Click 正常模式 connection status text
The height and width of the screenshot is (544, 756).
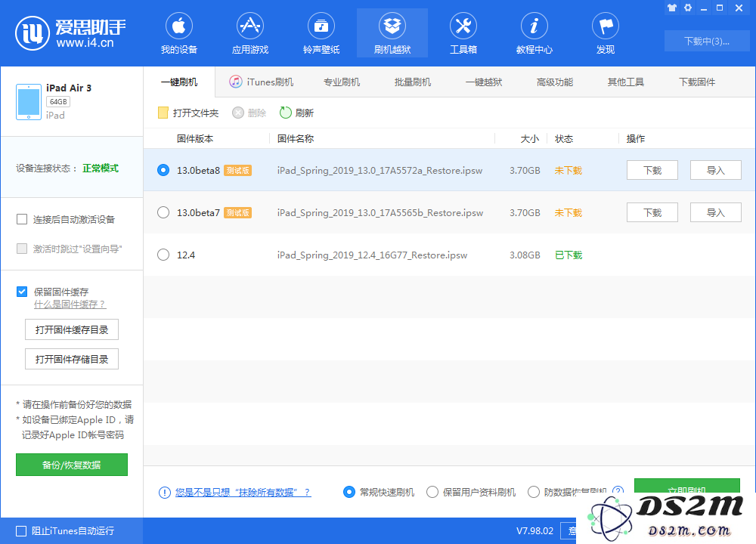(101, 168)
